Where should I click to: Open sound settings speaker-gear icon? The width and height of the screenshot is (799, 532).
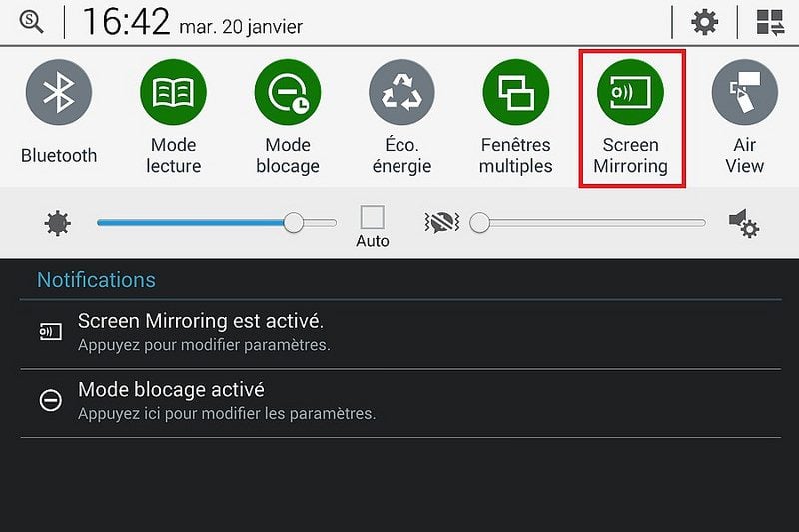[744, 223]
